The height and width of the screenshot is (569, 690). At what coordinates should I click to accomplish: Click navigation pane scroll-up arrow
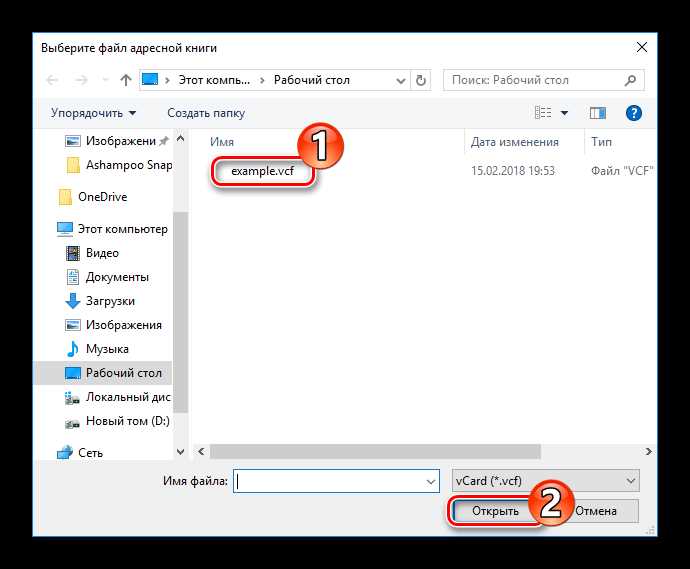click(x=180, y=138)
